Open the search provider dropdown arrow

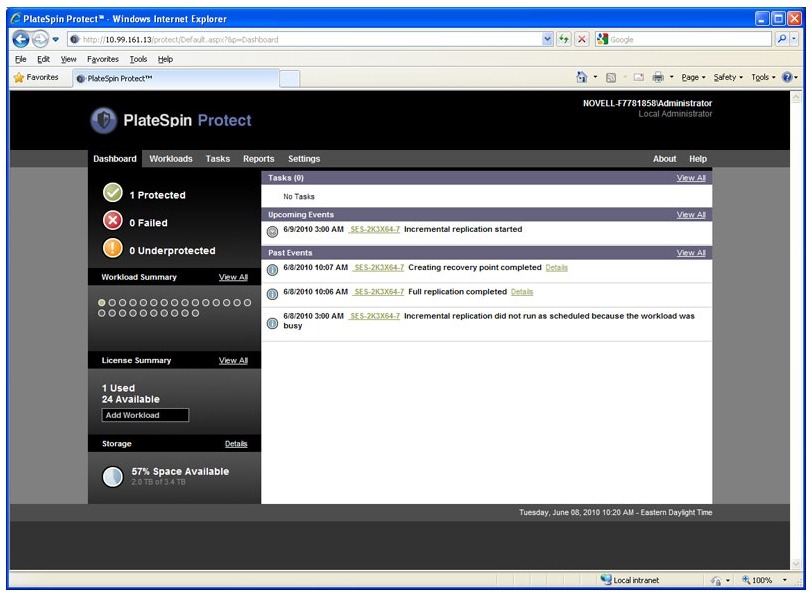(794, 39)
